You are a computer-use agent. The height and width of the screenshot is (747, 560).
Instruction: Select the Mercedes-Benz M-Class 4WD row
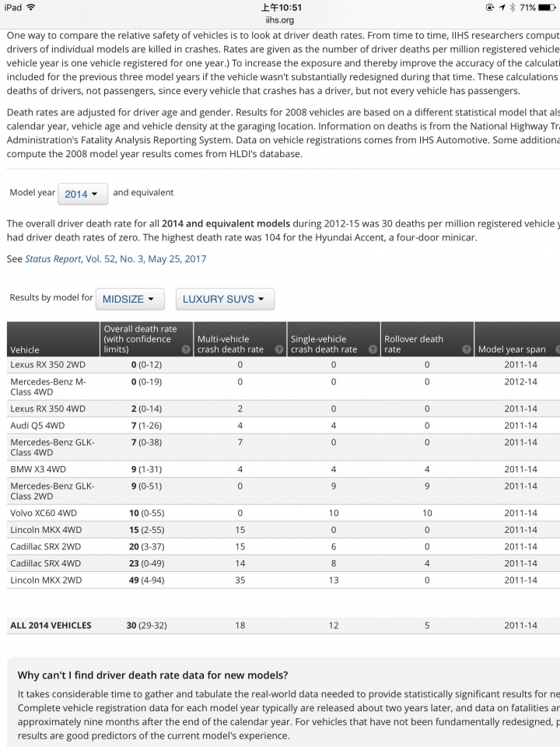283,387
